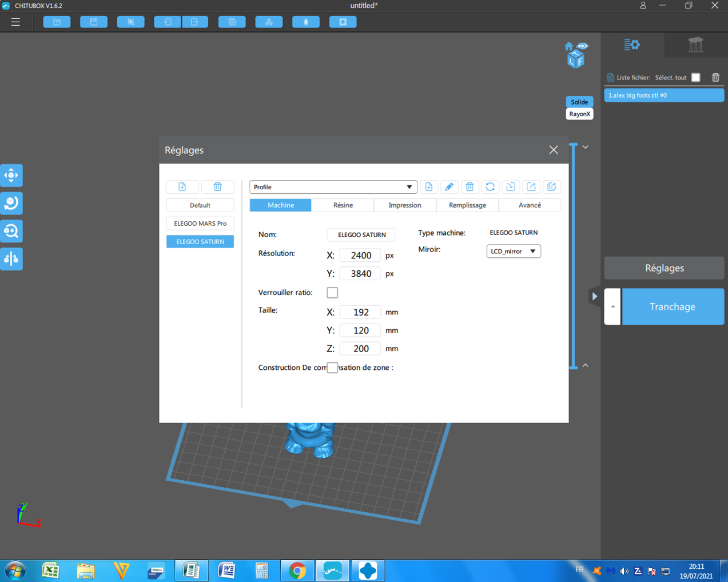This screenshot has width=728, height=582.
Task: Click the chevron at bottom of layer slider
Action: pyautogui.click(x=586, y=365)
